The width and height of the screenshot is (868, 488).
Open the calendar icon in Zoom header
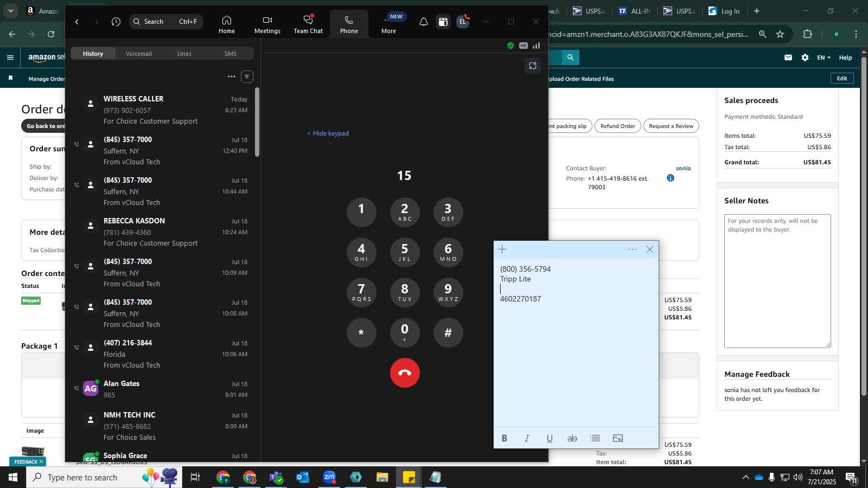point(443,22)
